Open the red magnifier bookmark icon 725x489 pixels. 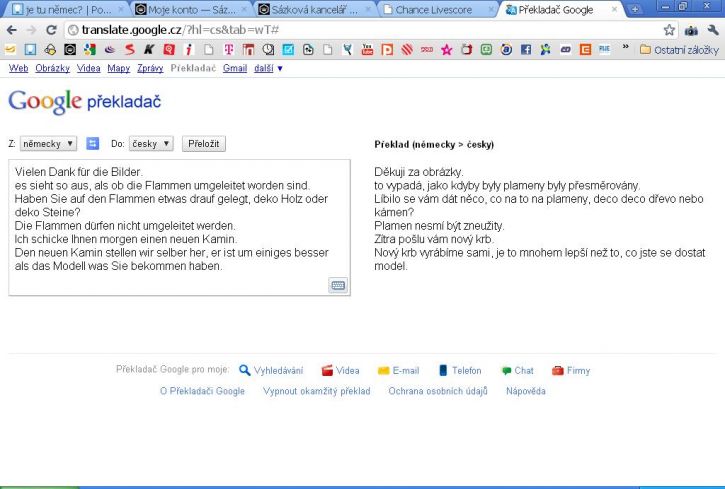tap(169, 49)
